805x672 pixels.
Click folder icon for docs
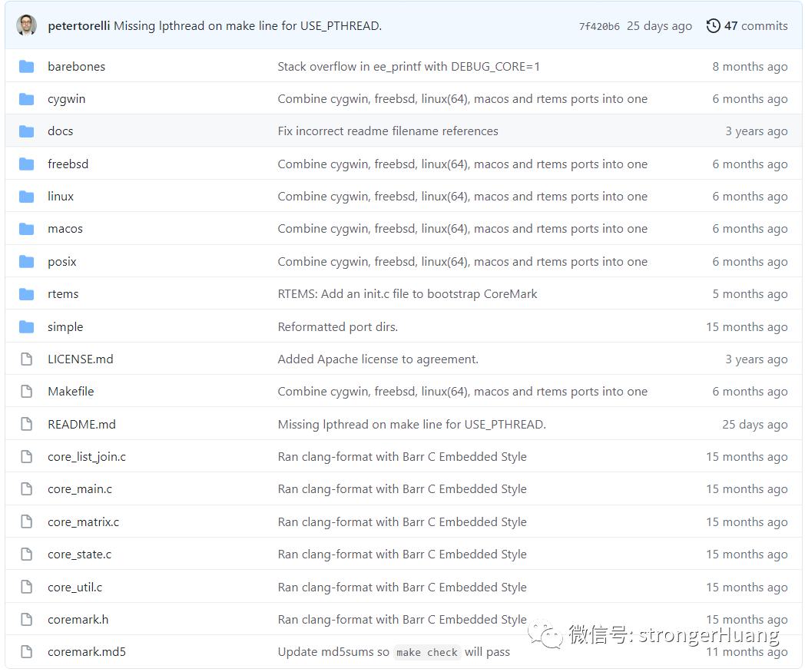(26, 131)
